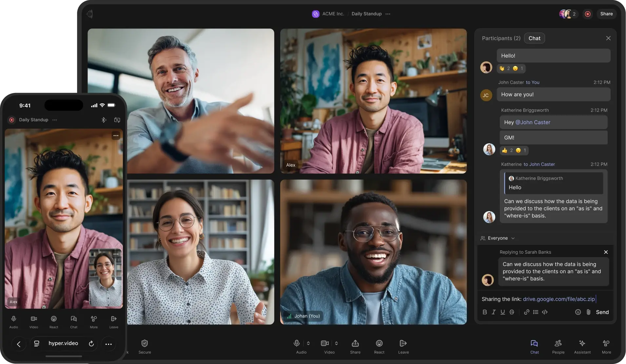Image resolution: width=626 pixels, height=364 pixels.
Task: Open the Everyone recipient dropdown
Action: point(498,238)
